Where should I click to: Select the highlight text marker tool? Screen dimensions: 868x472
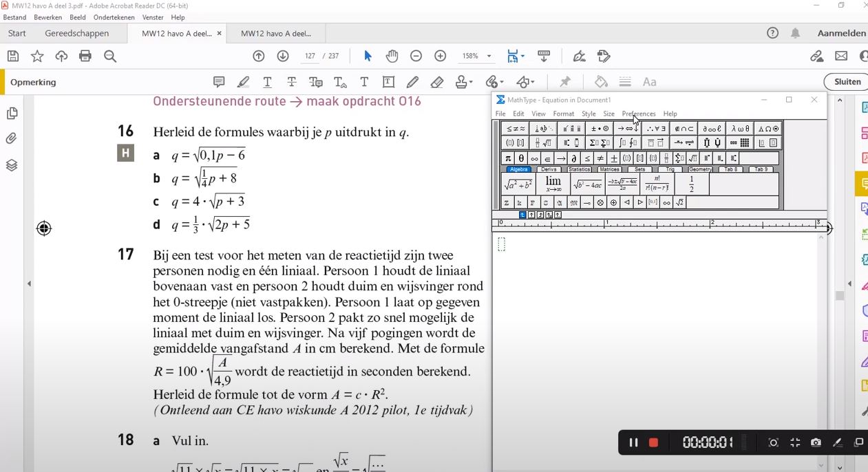coord(243,82)
